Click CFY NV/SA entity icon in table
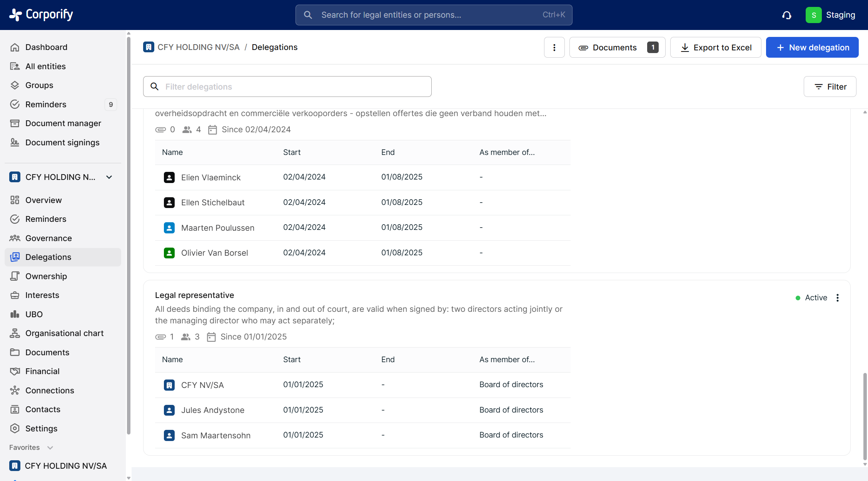Screen dimensions: 868x481 click(x=169, y=385)
